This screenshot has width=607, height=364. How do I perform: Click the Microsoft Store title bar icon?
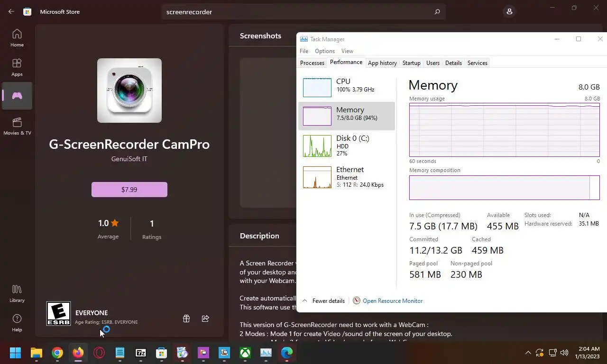click(x=28, y=11)
